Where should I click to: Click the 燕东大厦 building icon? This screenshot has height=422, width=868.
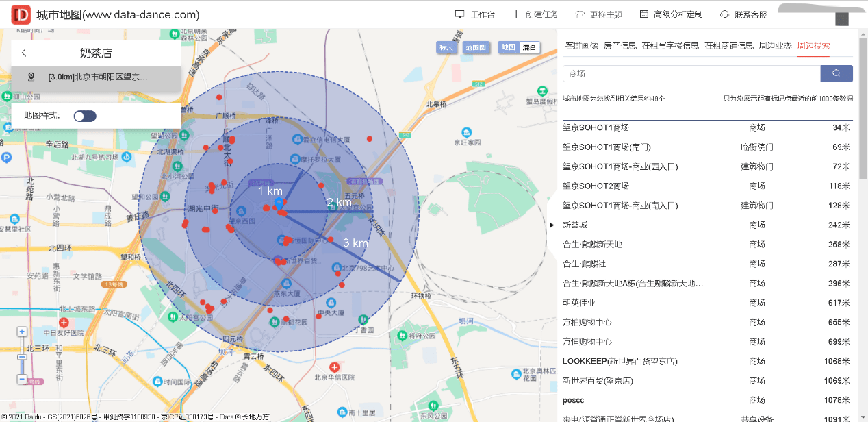(287, 283)
